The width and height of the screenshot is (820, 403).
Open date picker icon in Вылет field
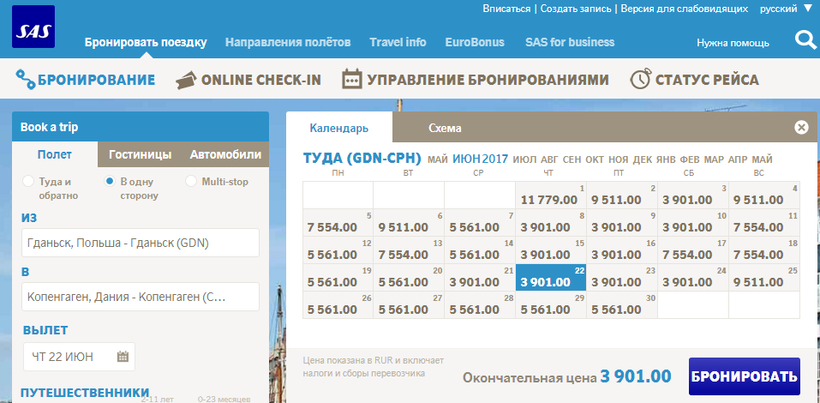tap(122, 356)
